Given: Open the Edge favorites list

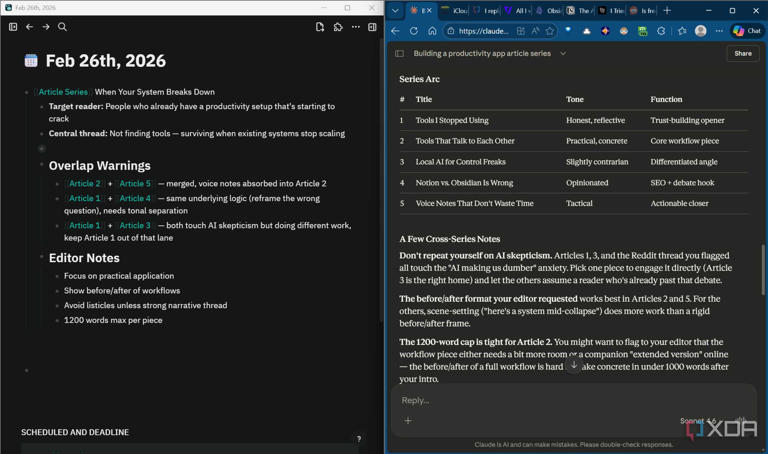Looking at the screenshot, I should click(x=682, y=31).
